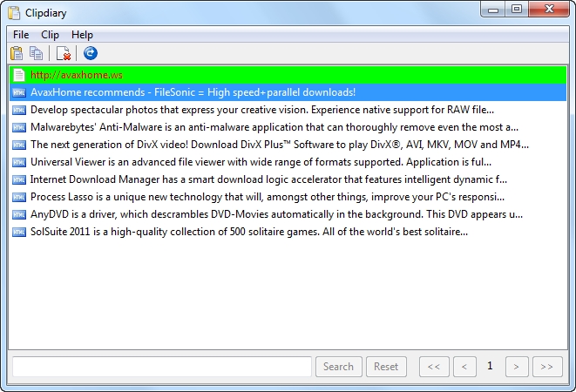The image size is (576, 392).
Task: Select the AvaxHome recommends - FileSonic clip
Action: tap(288, 92)
